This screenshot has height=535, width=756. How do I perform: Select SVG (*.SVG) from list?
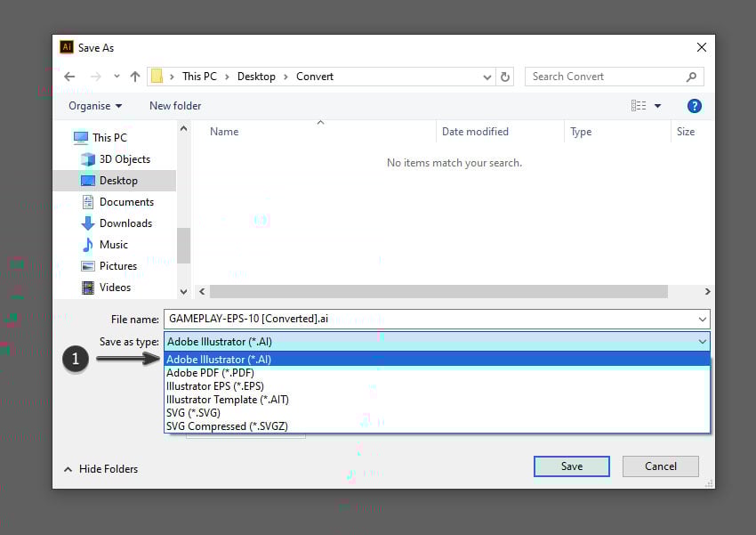[x=193, y=413]
